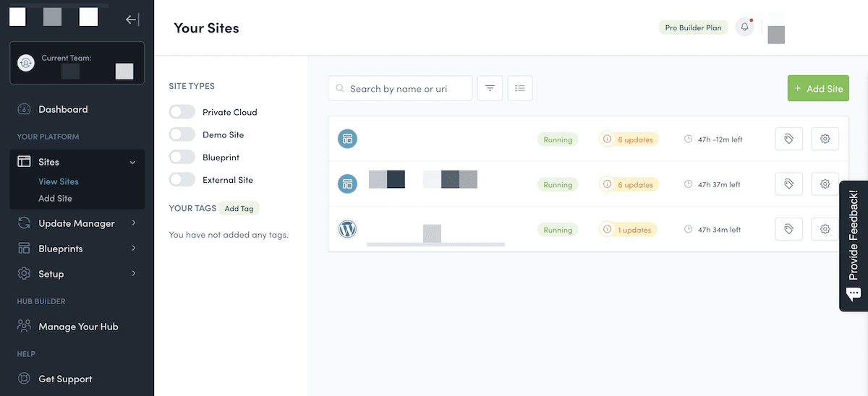
Task: Click the Update Manager icon
Action: pyautogui.click(x=25, y=223)
